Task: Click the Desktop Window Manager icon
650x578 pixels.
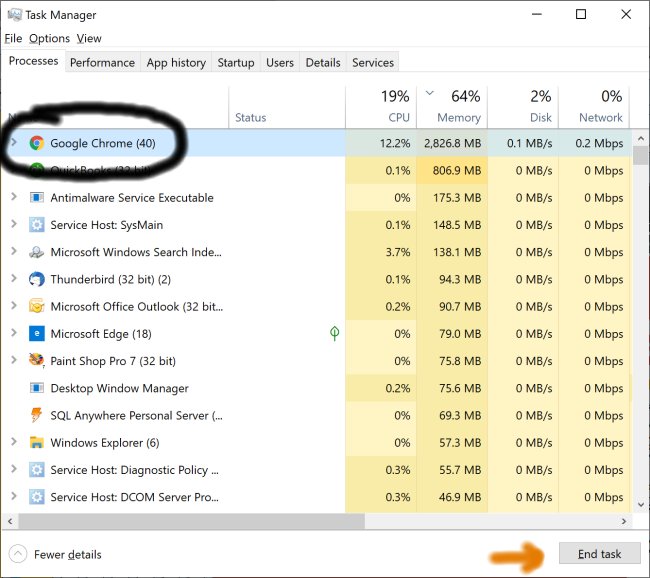Action: coord(37,388)
